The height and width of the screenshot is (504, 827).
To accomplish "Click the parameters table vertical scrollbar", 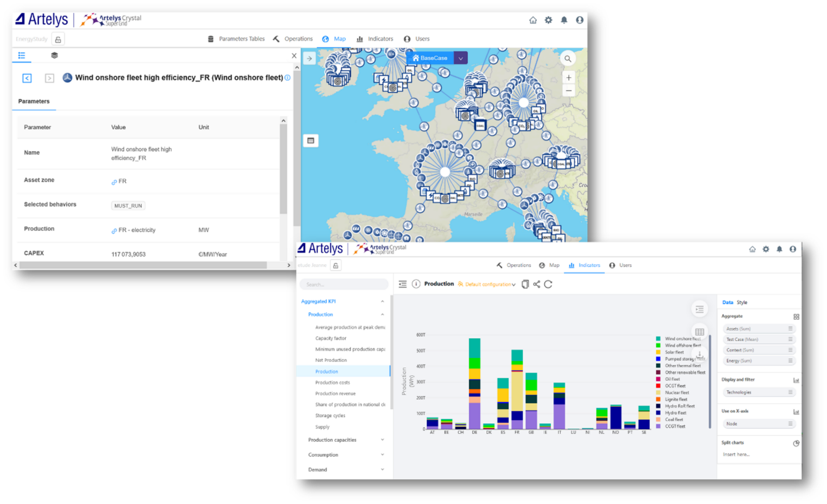I will 283,168.
